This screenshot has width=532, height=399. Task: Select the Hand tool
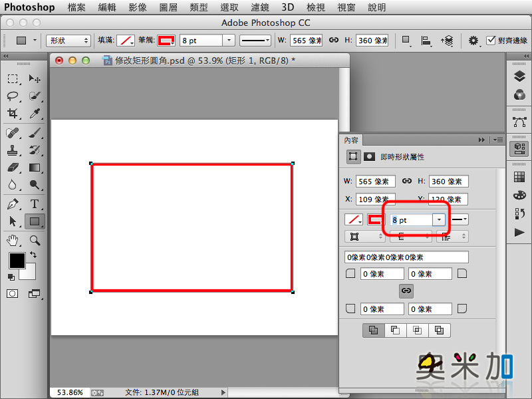(x=13, y=241)
